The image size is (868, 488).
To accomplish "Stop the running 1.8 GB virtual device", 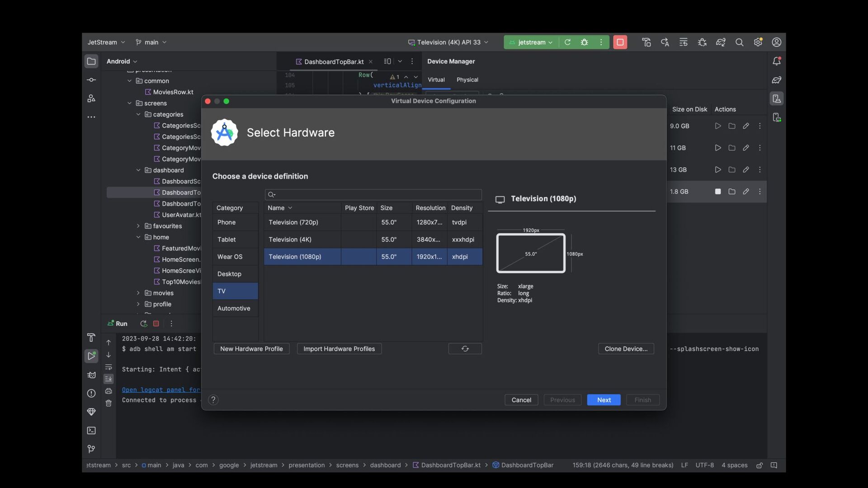I will 718,192.
